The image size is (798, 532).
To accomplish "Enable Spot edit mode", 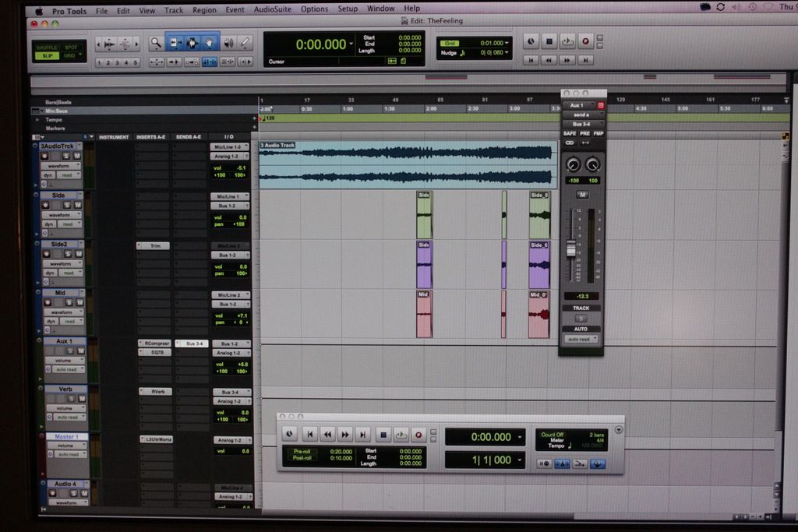I will 71,48.
